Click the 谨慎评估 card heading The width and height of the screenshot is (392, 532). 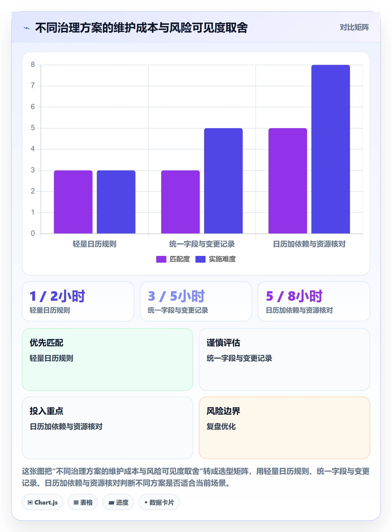(x=223, y=343)
